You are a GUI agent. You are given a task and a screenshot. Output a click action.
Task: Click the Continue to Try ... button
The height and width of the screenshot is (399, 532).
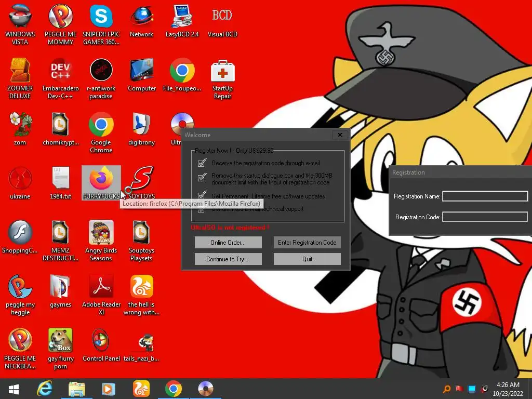(x=228, y=259)
